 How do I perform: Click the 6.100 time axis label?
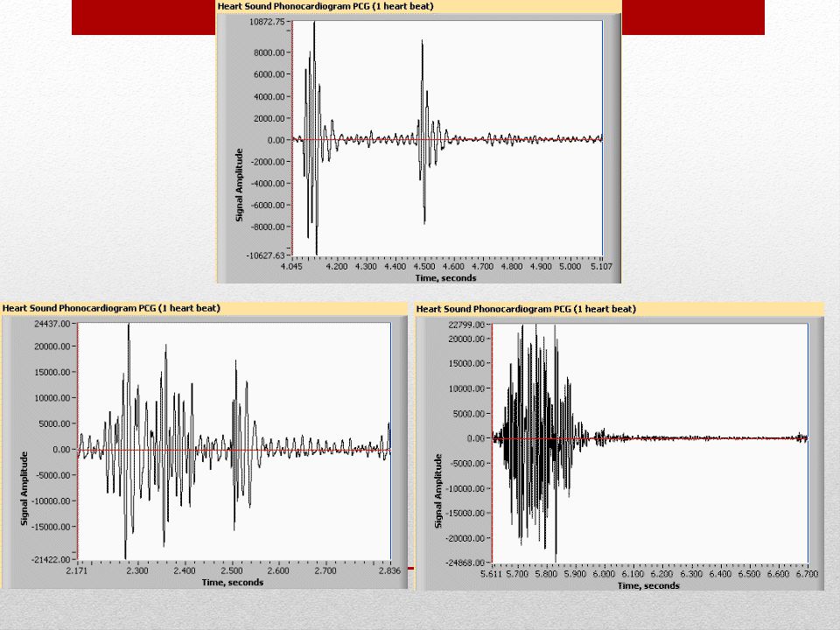point(633,574)
